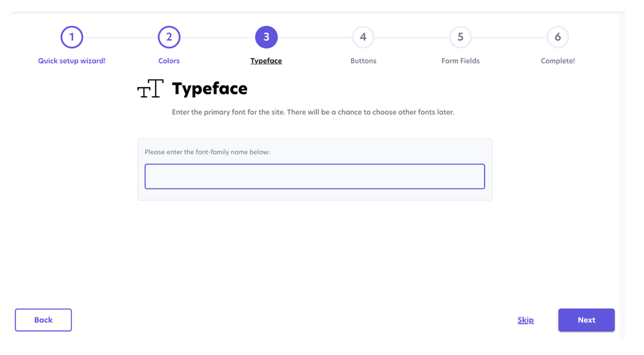Screen dimensions: 644x355
Task: Click the step 1 circle in the wizard
Action: (x=71, y=37)
